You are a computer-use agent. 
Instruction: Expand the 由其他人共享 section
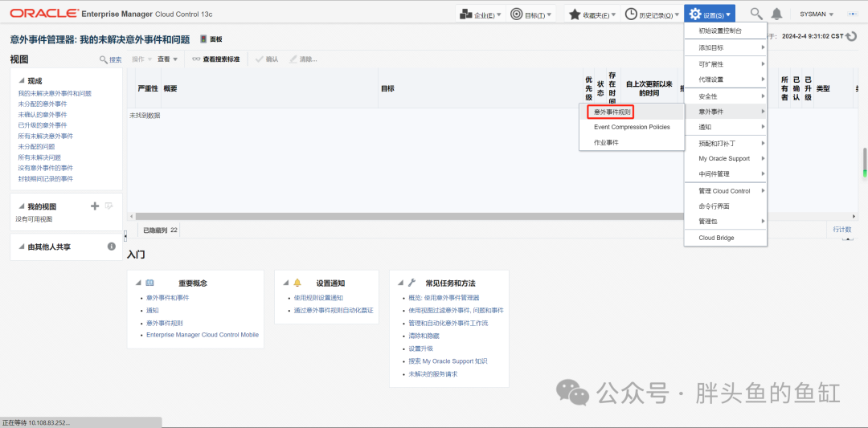22,247
